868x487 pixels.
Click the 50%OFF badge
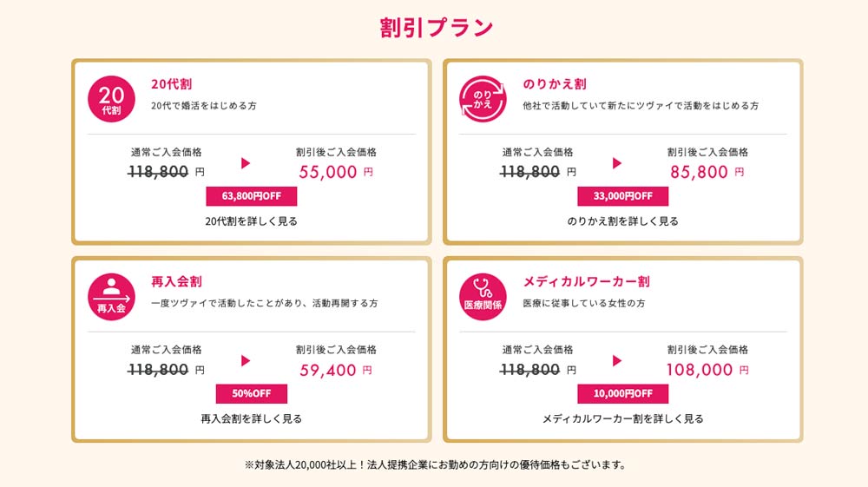(x=252, y=393)
